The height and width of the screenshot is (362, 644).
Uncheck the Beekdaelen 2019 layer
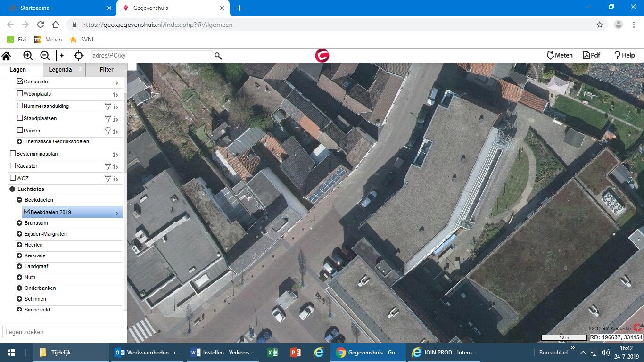27,212
